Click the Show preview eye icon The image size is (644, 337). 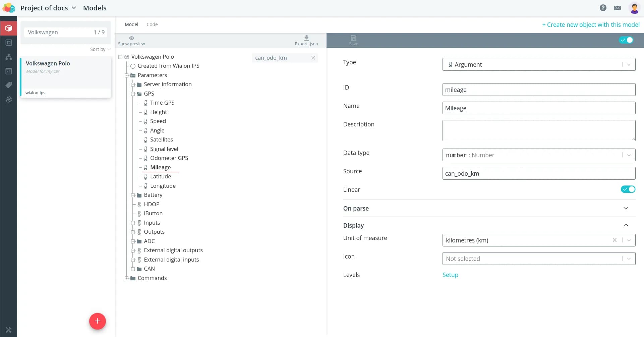(131, 38)
